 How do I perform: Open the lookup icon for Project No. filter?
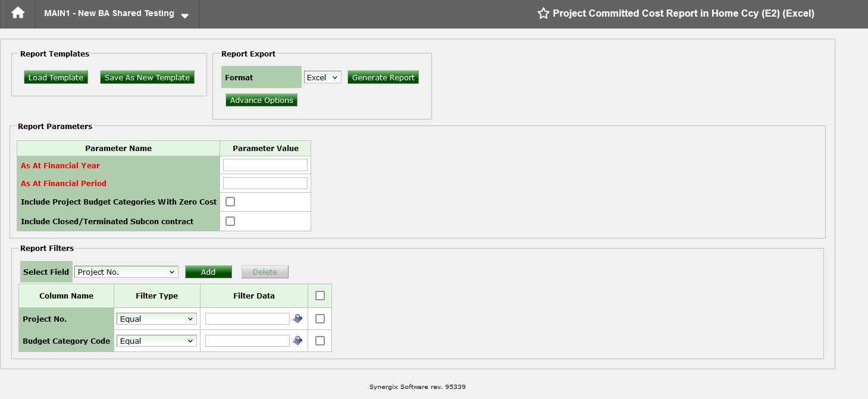point(297,318)
